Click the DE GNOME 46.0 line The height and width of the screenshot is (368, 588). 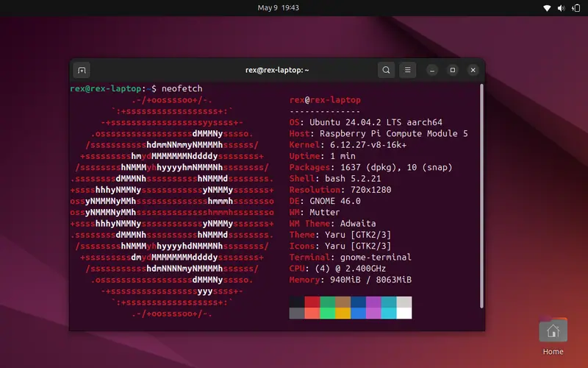325,201
